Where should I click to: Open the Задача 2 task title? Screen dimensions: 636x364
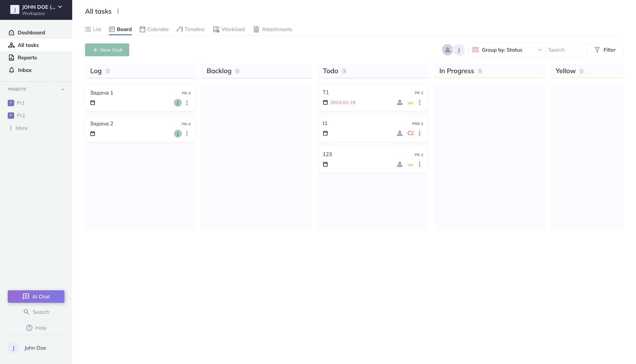[101, 124]
